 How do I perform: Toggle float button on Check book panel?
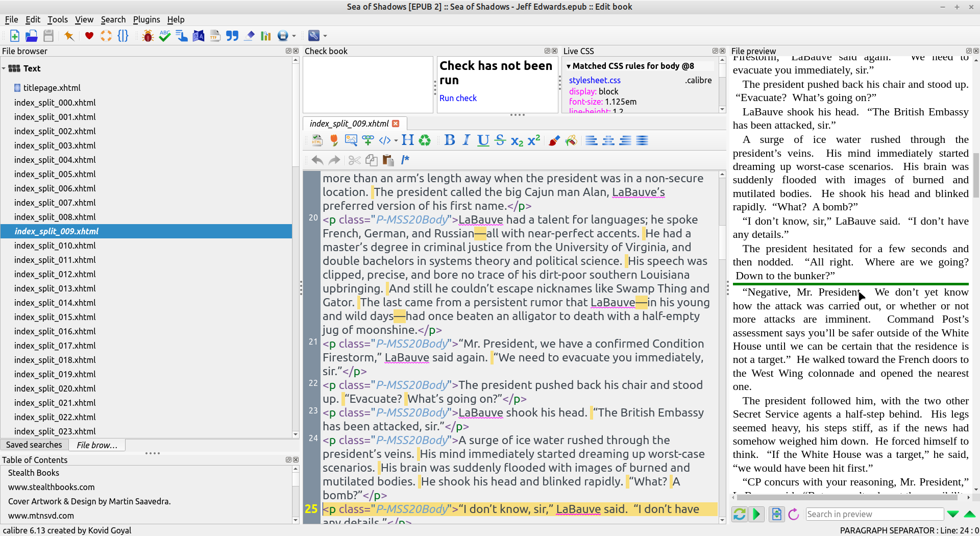547,51
